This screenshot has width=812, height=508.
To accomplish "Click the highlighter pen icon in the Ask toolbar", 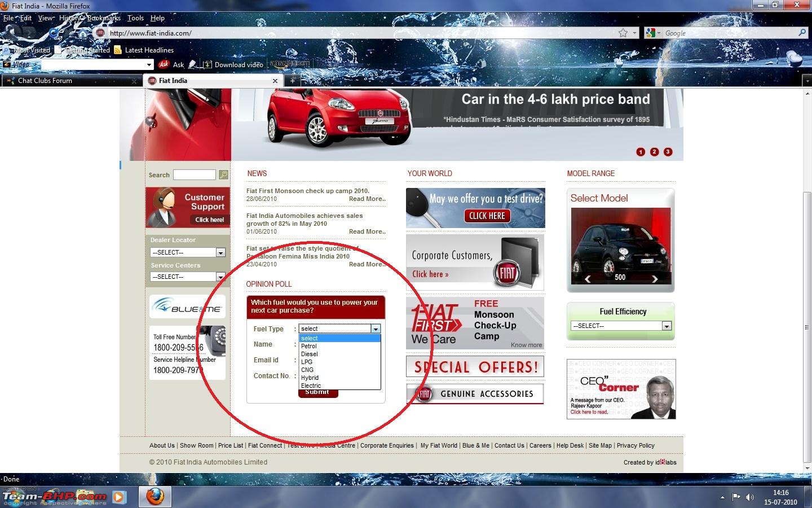I will [x=193, y=64].
